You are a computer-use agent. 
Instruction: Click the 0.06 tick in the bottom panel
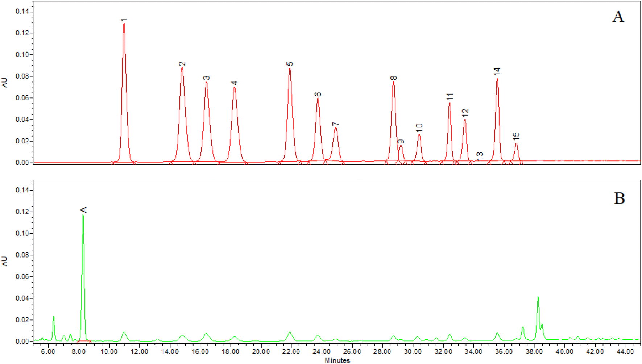(x=22, y=277)
